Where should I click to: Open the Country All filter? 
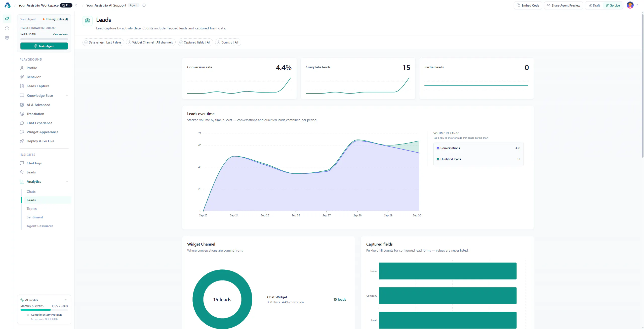pyautogui.click(x=228, y=42)
